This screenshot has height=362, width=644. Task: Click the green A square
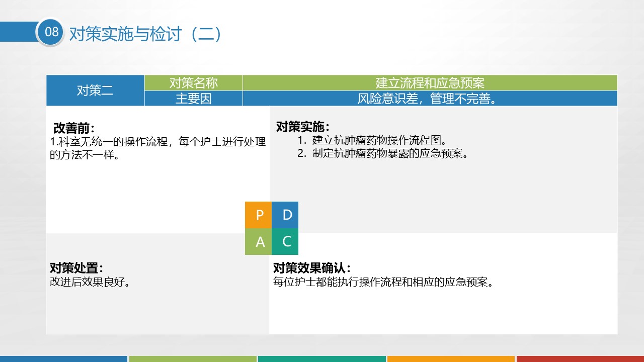258,242
